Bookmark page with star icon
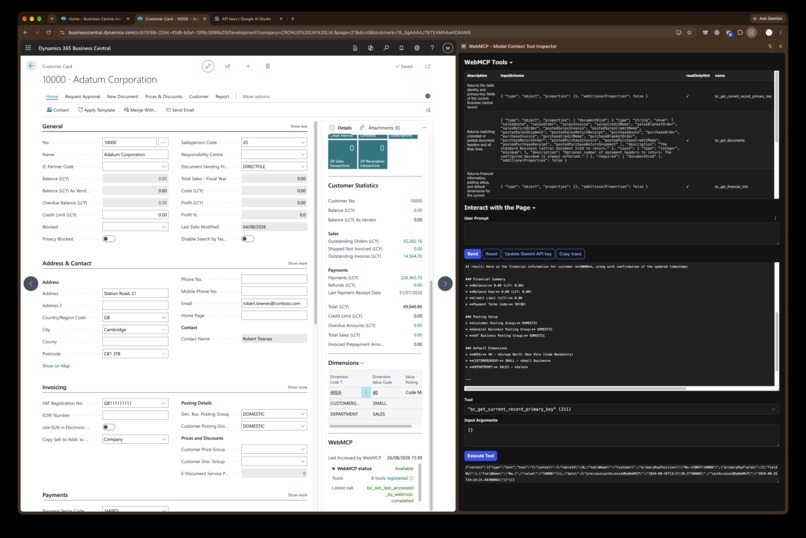 point(689,32)
